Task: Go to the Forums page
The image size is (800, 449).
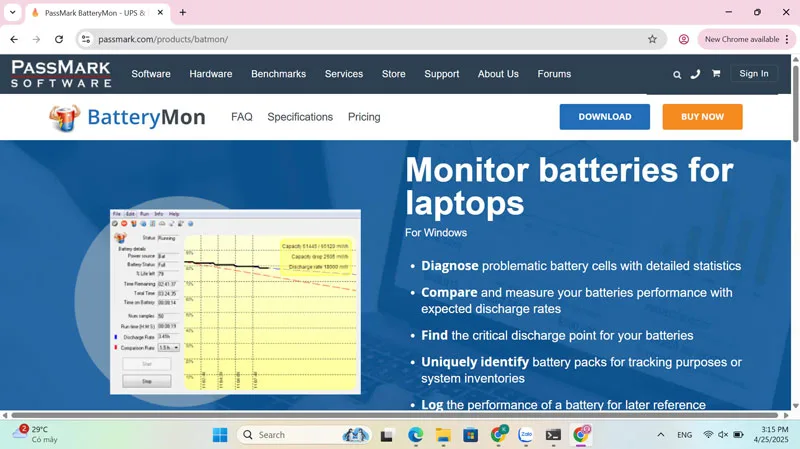Action: (x=554, y=74)
